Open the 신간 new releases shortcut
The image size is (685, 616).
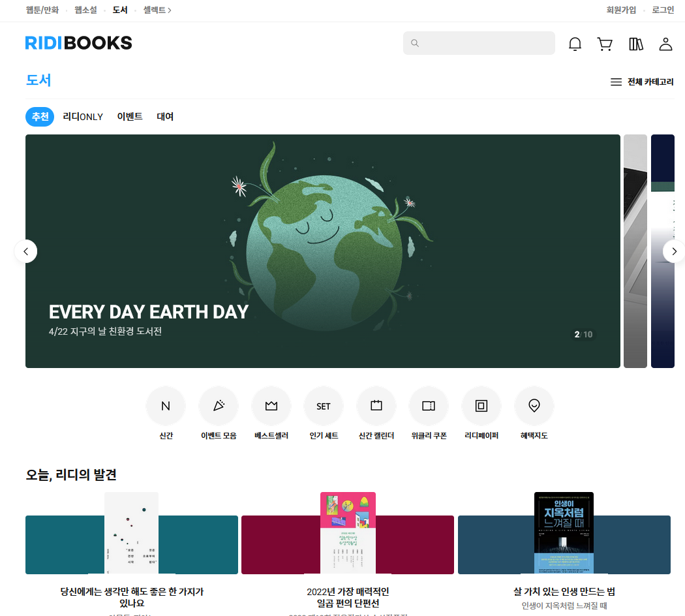point(166,406)
